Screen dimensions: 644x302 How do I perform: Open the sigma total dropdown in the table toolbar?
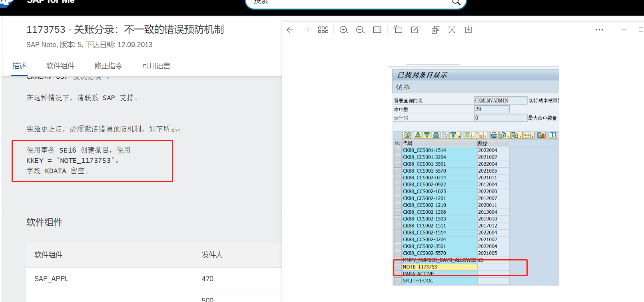point(469,135)
